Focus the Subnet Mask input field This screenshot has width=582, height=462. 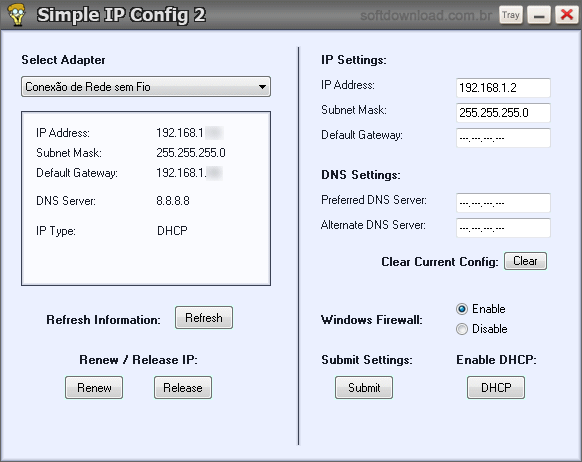click(x=503, y=113)
